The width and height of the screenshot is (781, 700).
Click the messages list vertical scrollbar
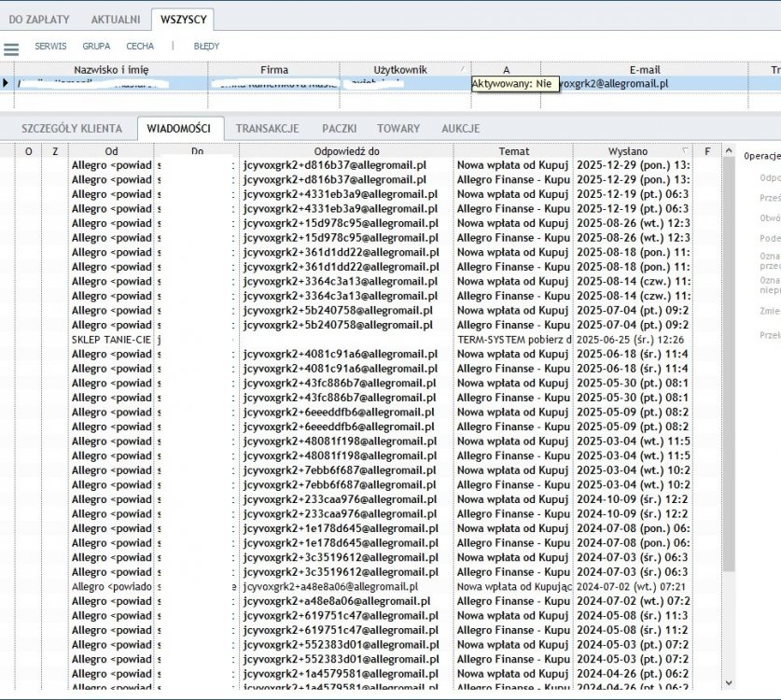coord(731,373)
